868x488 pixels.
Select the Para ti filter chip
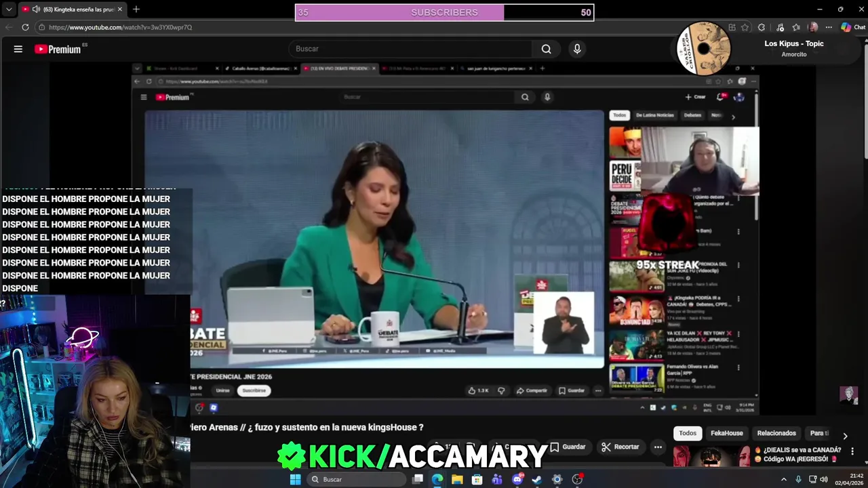pos(819,433)
